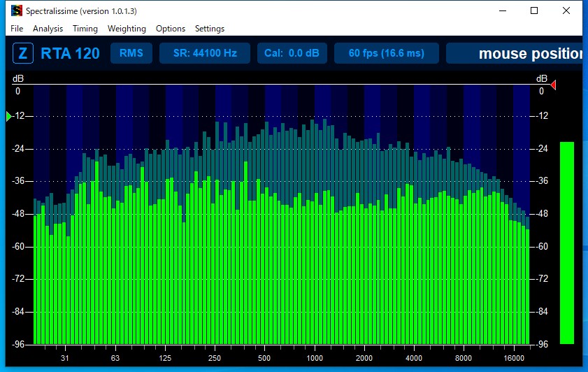Viewport: 588px width, 372px height.
Task: Open the Timing menu
Action: coord(85,29)
